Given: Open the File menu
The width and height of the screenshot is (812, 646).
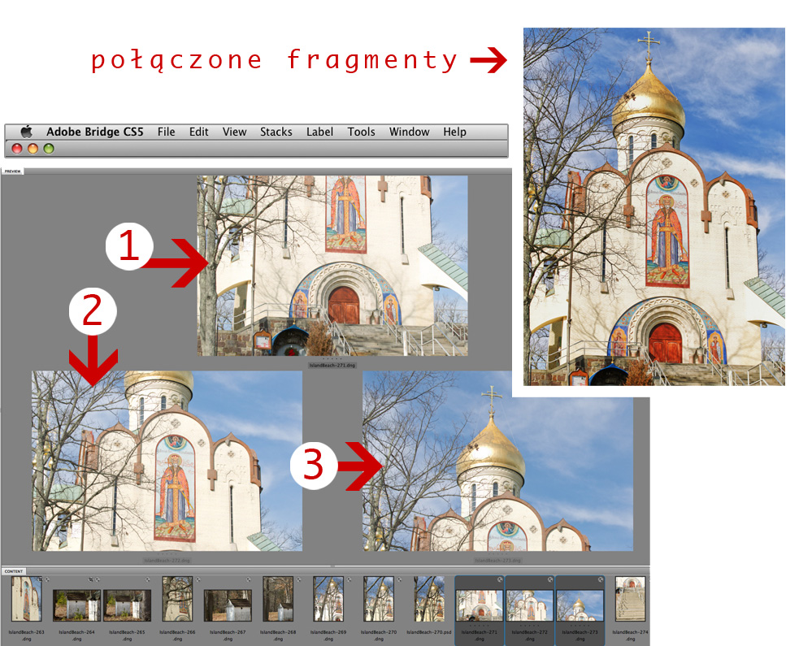Looking at the screenshot, I should point(166,132).
